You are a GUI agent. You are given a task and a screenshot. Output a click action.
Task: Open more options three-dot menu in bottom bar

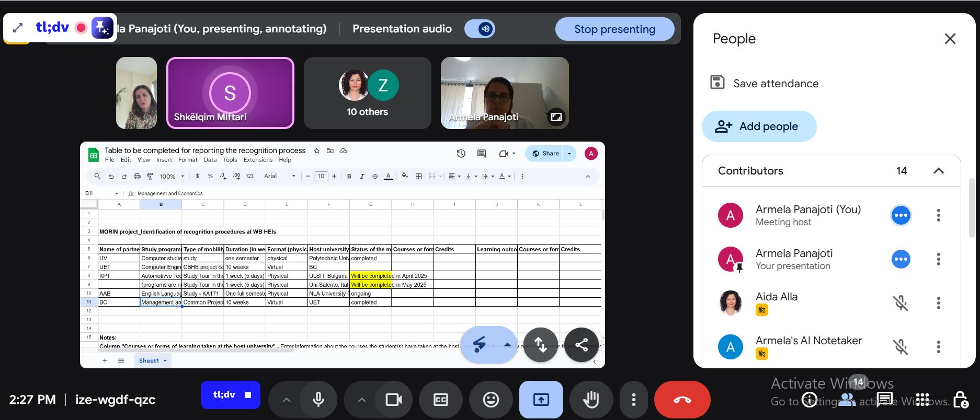(633, 400)
